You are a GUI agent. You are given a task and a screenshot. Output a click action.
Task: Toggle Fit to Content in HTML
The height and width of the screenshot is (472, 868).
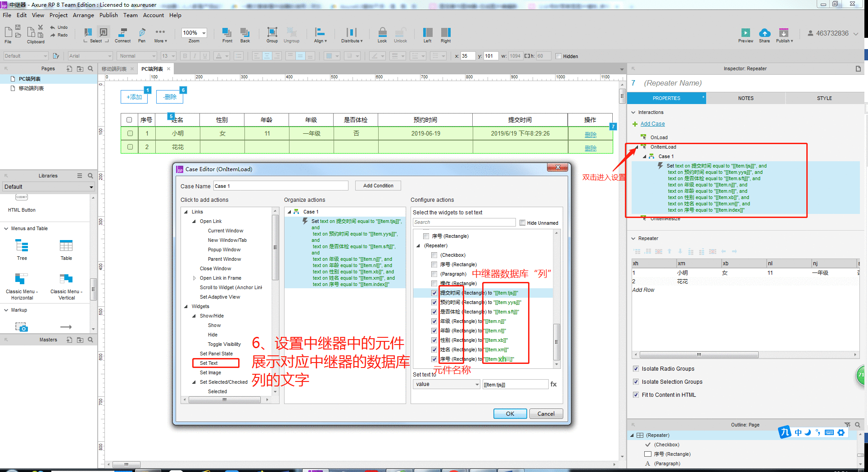pos(636,395)
